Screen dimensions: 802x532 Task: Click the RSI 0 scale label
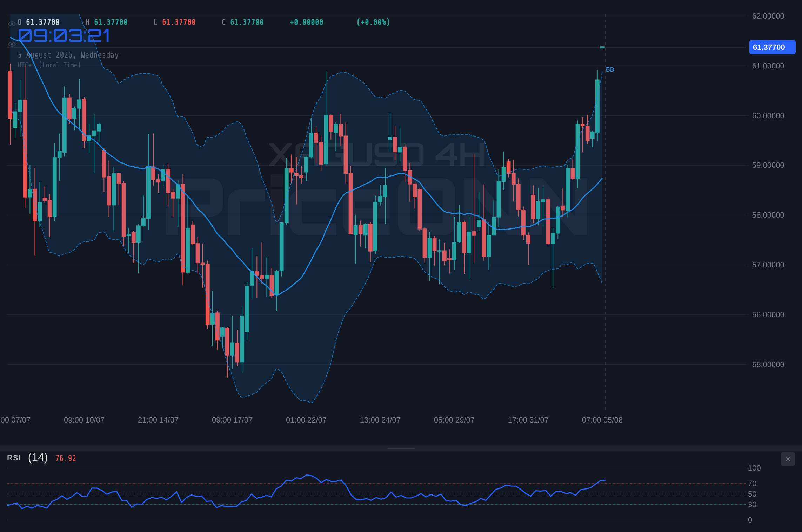[750, 520]
